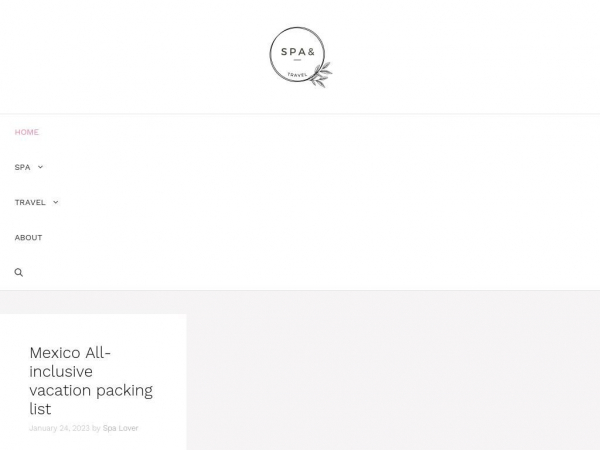Screen dimensions: 600x450
Task: Click the dash beneath SPA& in the logo
Action: coord(297,60)
